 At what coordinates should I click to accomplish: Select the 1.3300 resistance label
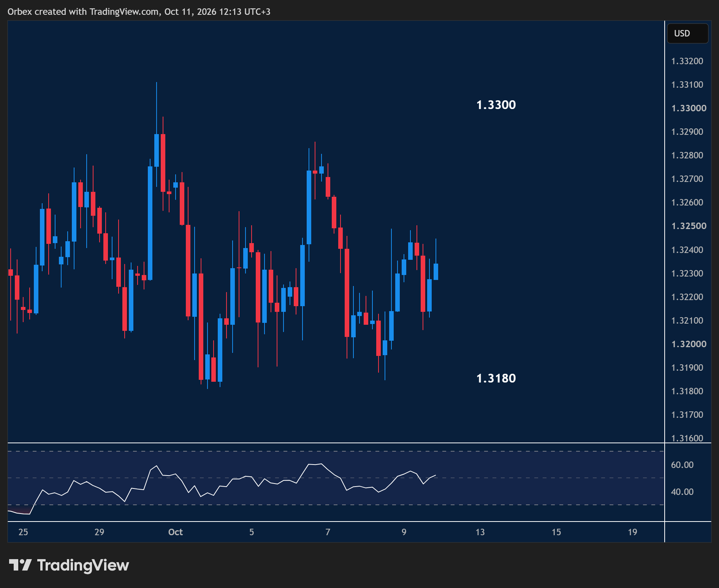tap(496, 105)
